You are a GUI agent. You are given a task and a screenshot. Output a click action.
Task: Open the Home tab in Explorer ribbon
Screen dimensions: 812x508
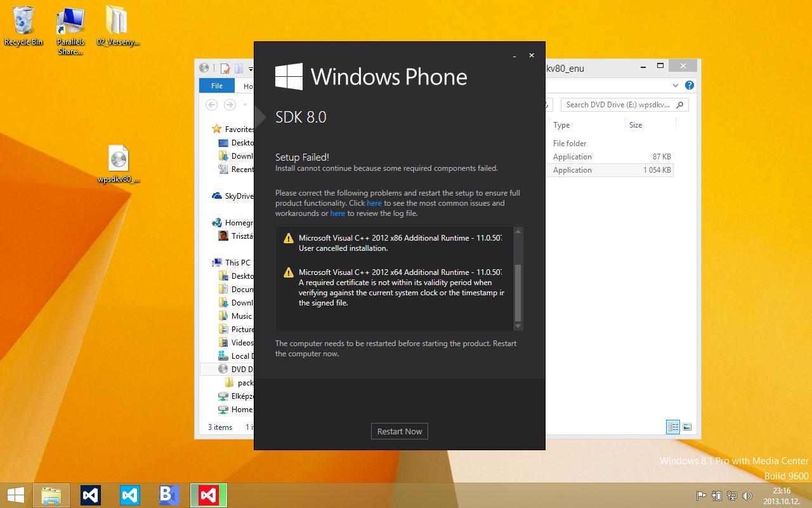[247, 86]
